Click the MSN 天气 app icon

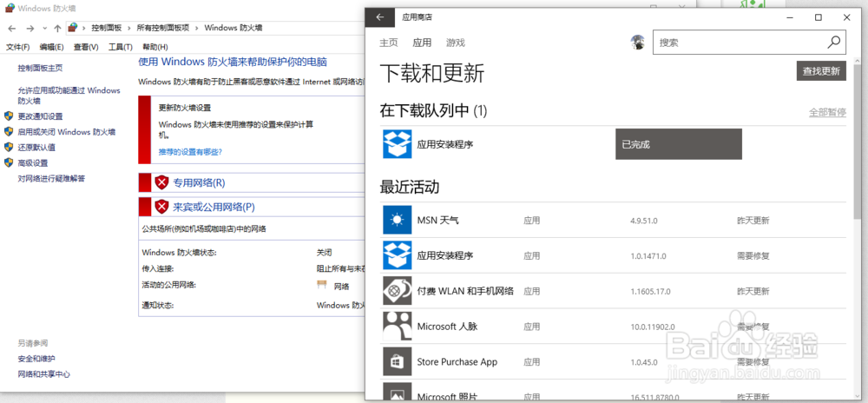tap(398, 221)
